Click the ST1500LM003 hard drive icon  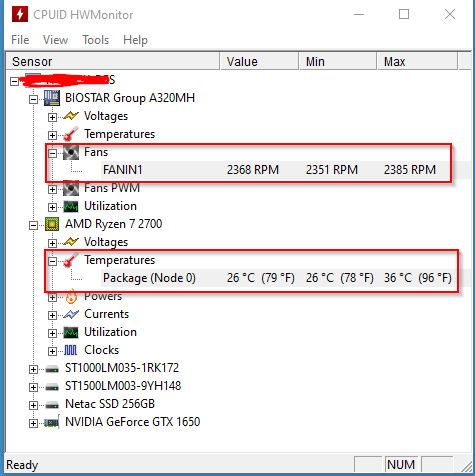coord(52,387)
